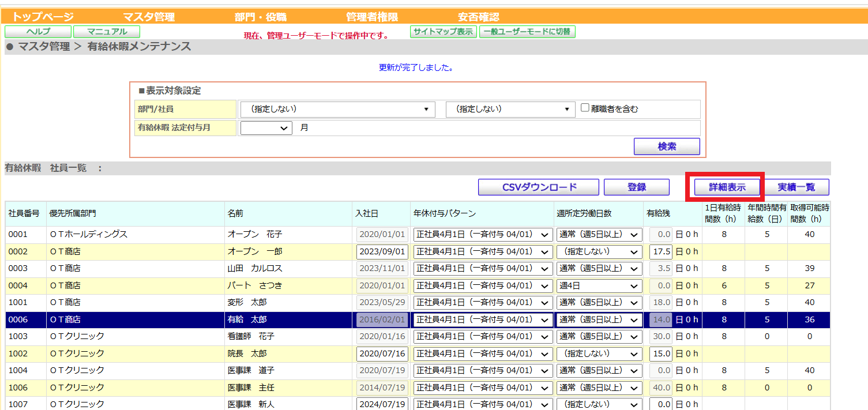Open the 部門・役職 menu
Image resolution: width=868 pixels, height=410 pixels.
click(x=261, y=17)
